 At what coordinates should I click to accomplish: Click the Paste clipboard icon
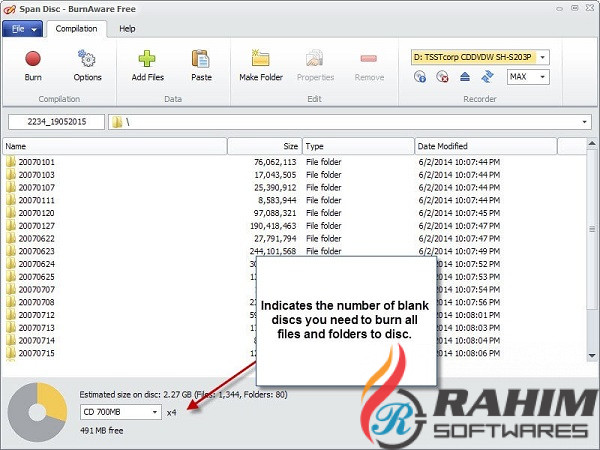coord(201,58)
